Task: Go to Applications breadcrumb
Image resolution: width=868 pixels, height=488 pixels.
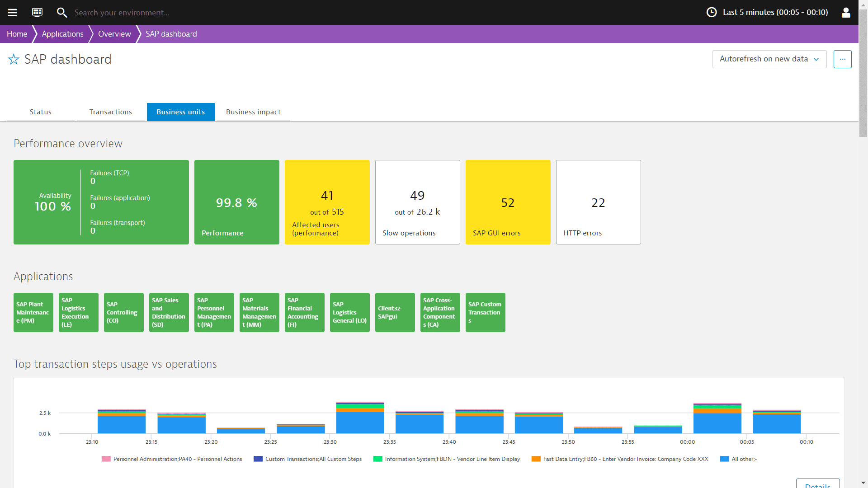Action: (62, 34)
